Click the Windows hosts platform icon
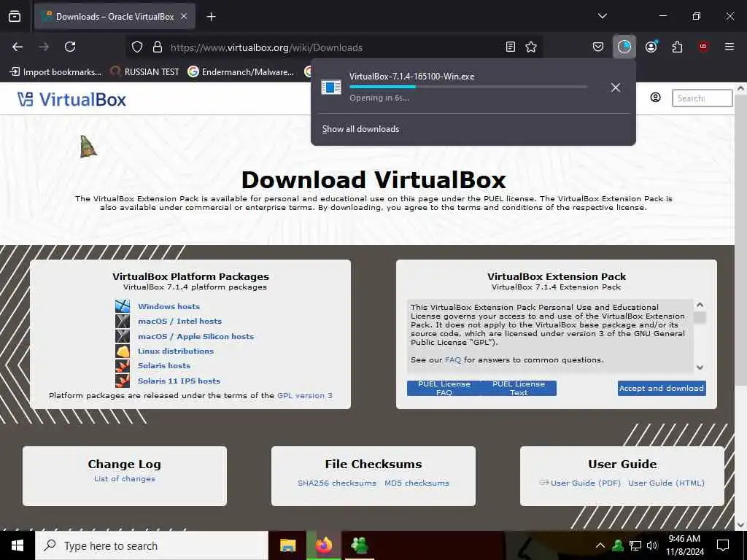This screenshot has height=560, width=747. 123,306
